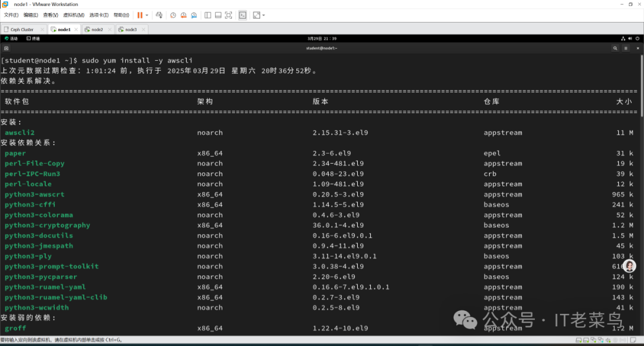Click the terminal vertical scrollbar

(x=642, y=86)
